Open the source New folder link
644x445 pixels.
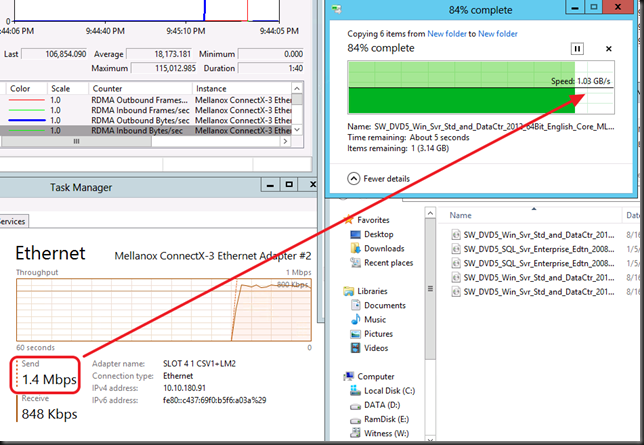(447, 34)
